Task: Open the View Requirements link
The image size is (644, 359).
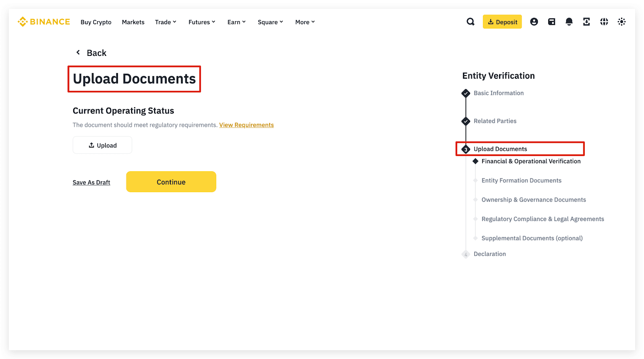Action: coord(246,125)
